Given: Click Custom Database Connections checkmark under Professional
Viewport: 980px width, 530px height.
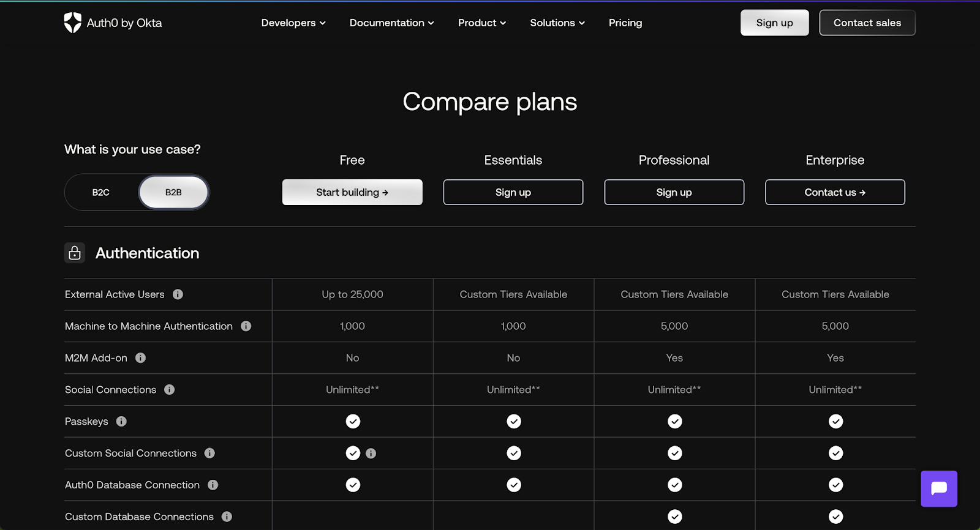Looking at the screenshot, I should point(675,517).
